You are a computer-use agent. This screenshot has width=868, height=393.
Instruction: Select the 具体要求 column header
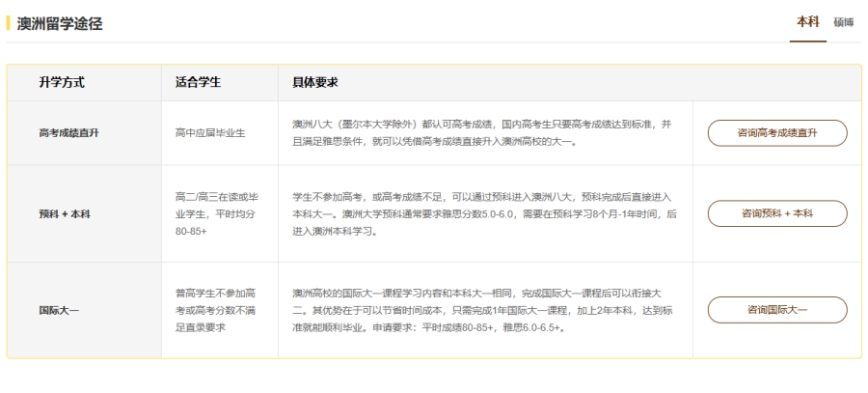point(314,83)
